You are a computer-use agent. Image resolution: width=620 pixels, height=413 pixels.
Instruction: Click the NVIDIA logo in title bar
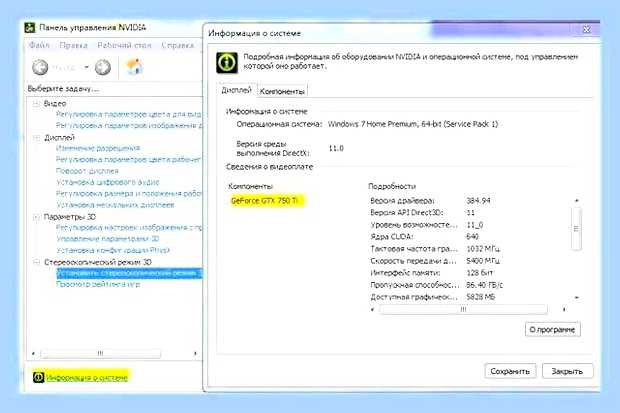point(30,27)
